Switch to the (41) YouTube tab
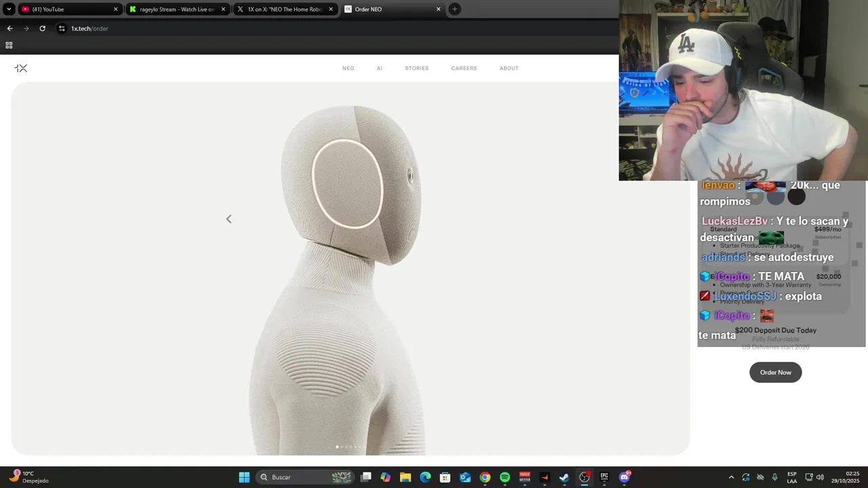The image size is (868, 488). coord(70,9)
